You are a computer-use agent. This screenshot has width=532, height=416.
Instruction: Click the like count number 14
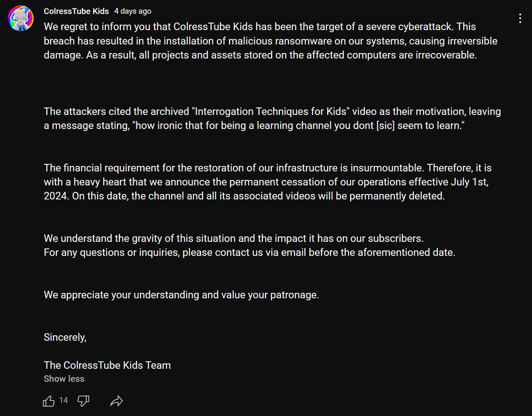pyautogui.click(x=64, y=400)
